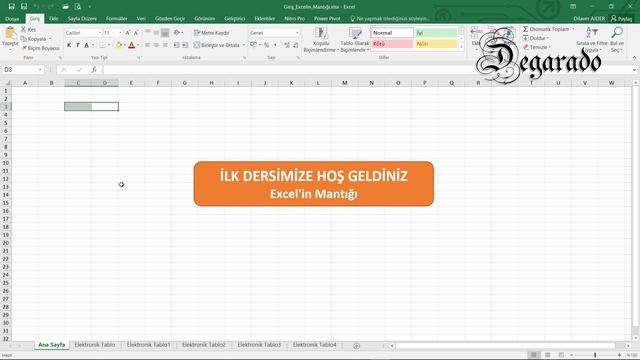The image size is (640, 360).
Task: Open the Dosya menu tab
Action: click(12, 19)
